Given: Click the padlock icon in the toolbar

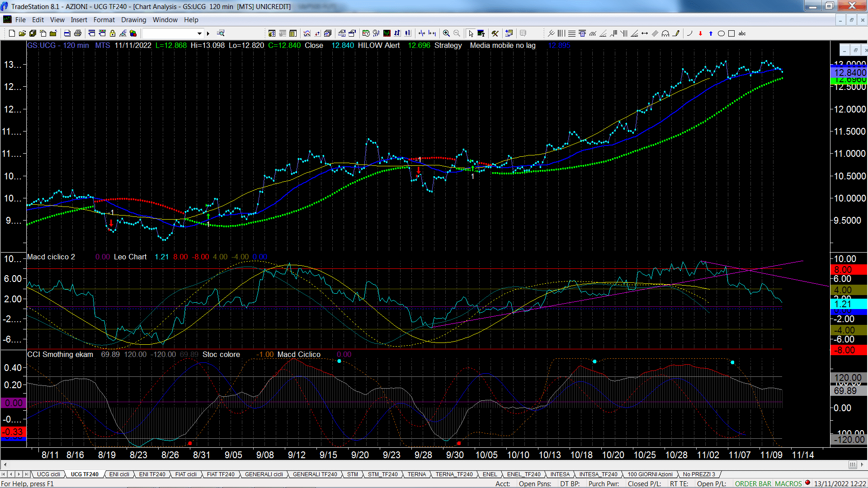Looking at the screenshot, I should pos(113,33).
